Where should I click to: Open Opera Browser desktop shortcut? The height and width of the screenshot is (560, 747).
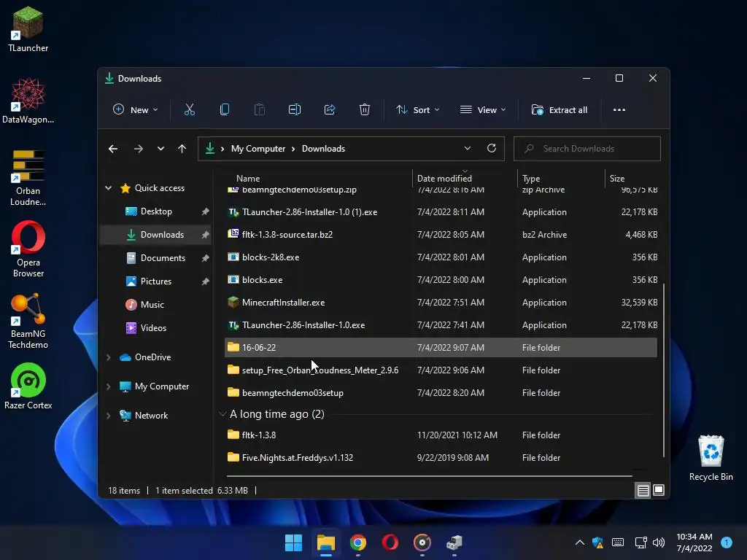point(28,249)
